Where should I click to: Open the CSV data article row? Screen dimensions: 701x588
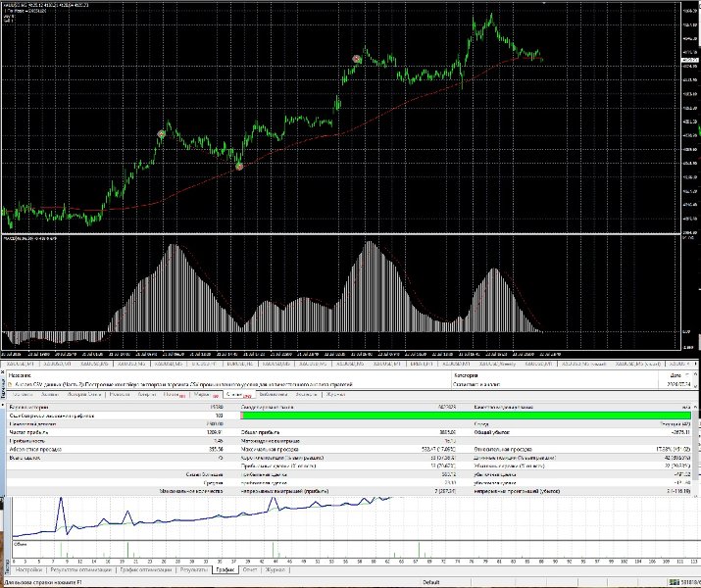click(x=349, y=384)
